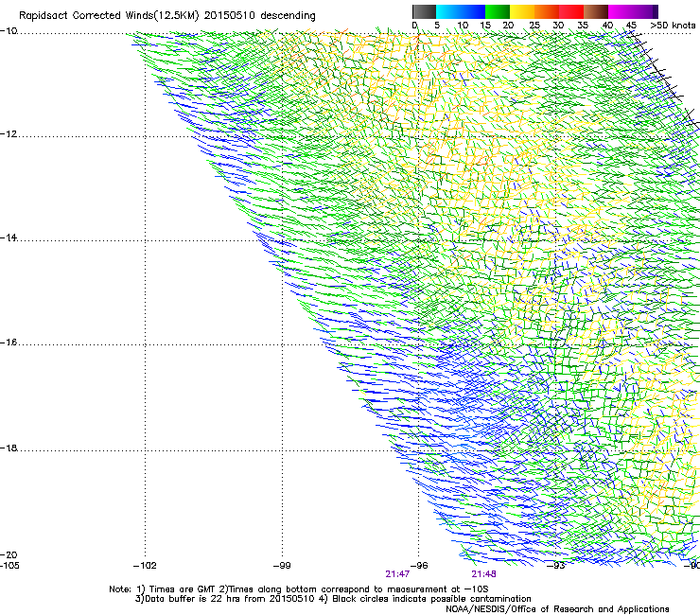This screenshot has height=615, width=700.
Task: Click the orange 25-30 knots color swatch
Action: [546, 11]
